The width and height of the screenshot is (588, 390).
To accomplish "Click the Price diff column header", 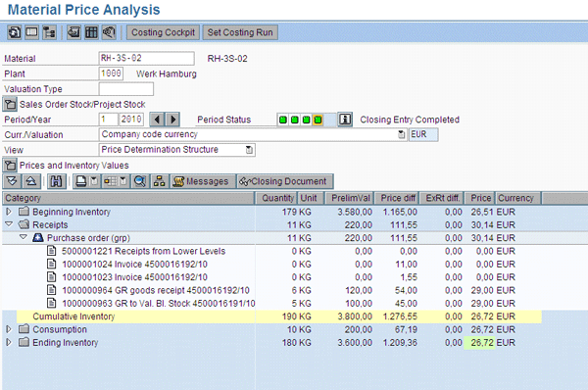I will [x=397, y=198].
